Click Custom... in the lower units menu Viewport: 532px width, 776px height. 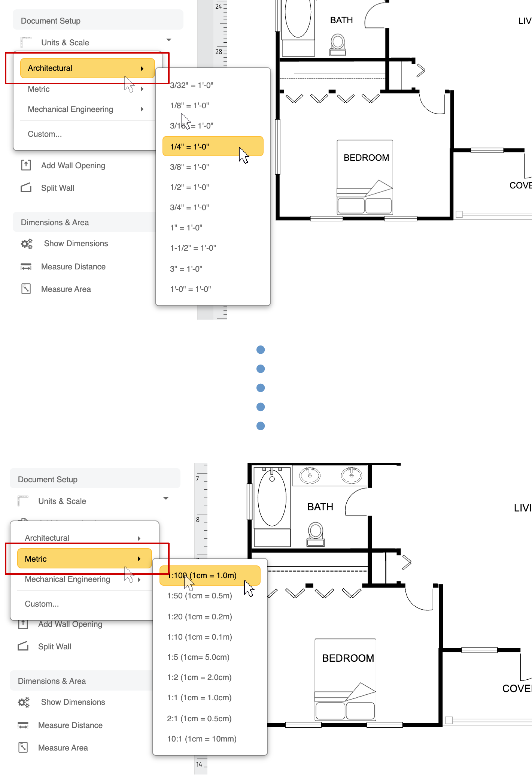click(42, 604)
